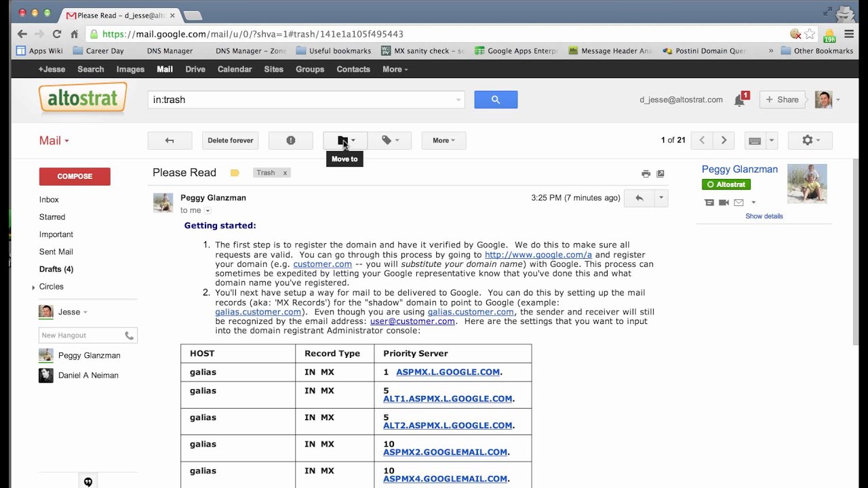Start video call with Peggy camera icon

[x=724, y=203]
